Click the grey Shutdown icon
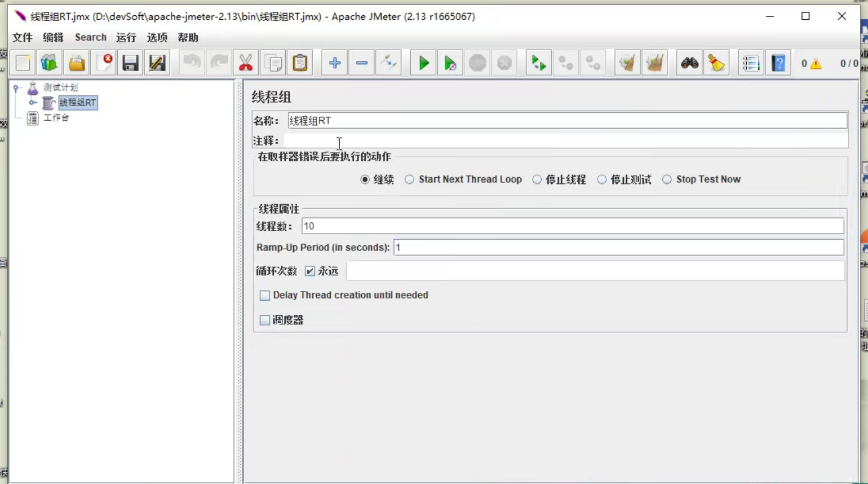Image resolution: width=868 pixels, height=484 pixels. pyautogui.click(x=504, y=63)
